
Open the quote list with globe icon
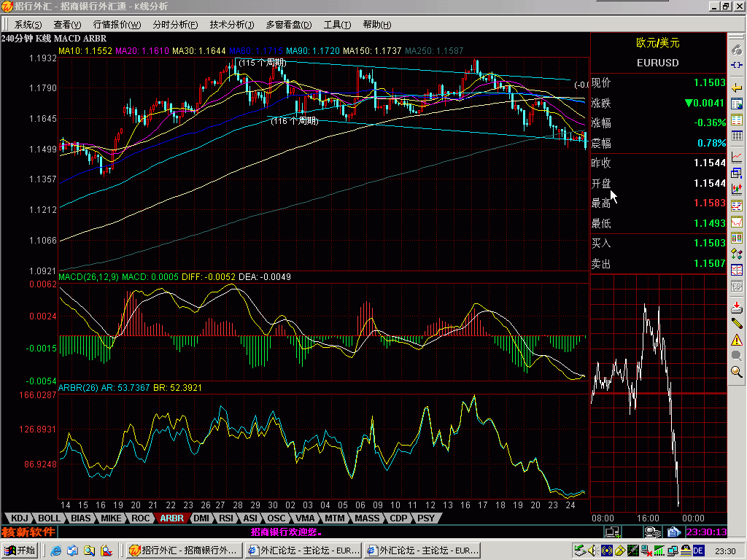[x=737, y=104]
